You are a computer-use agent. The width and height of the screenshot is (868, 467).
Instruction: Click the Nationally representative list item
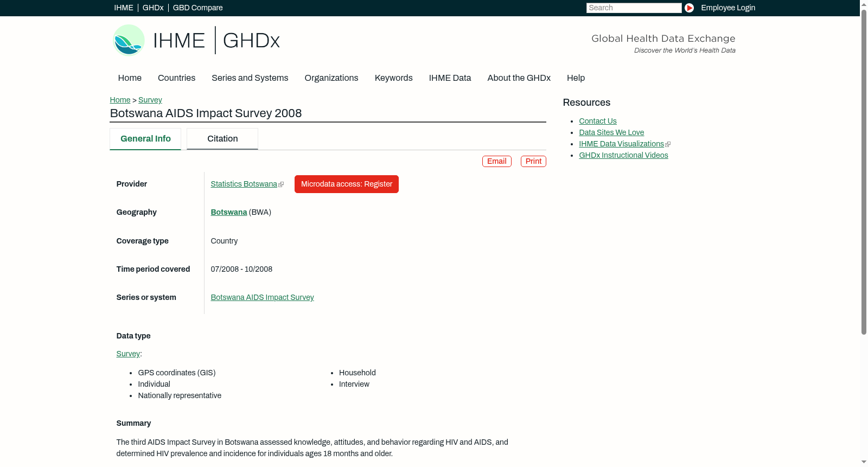tap(180, 395)
